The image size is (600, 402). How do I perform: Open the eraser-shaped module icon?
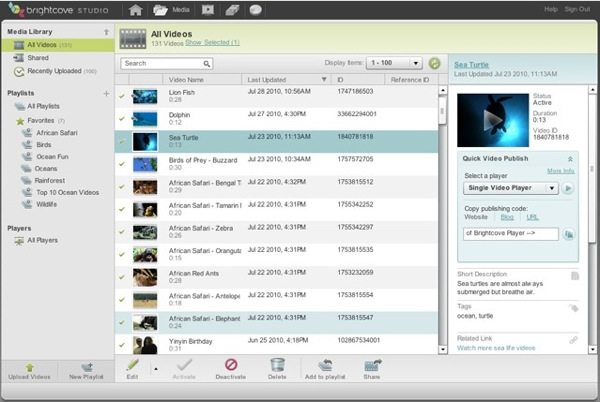tap(232, 10)
